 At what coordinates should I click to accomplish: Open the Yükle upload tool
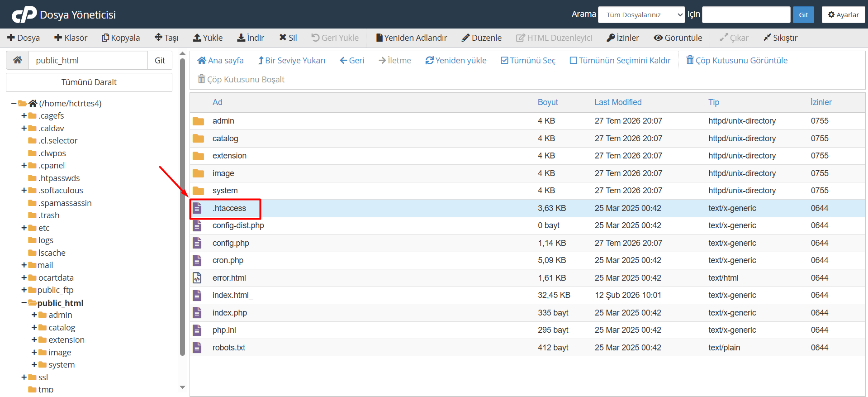pos(208,38)
